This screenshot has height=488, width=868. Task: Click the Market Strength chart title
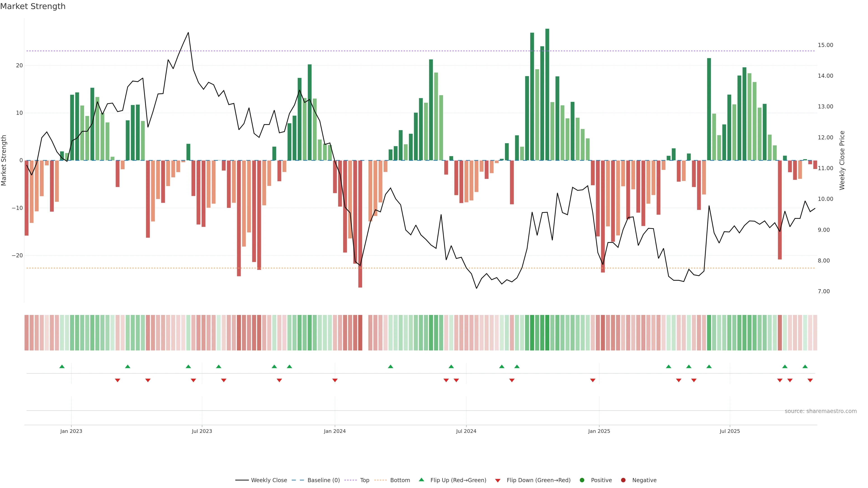coord(33,6)
